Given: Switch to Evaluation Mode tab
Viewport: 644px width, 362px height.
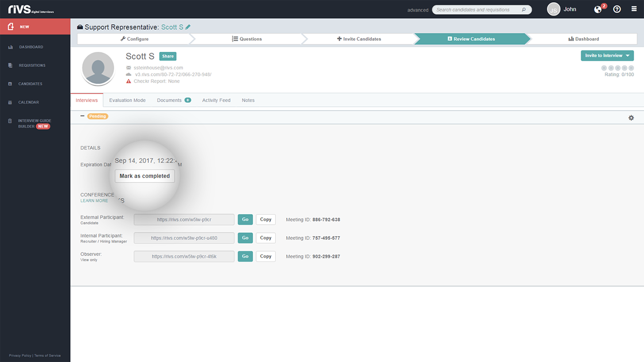Looking at the screenshot, I should (127, 100).
